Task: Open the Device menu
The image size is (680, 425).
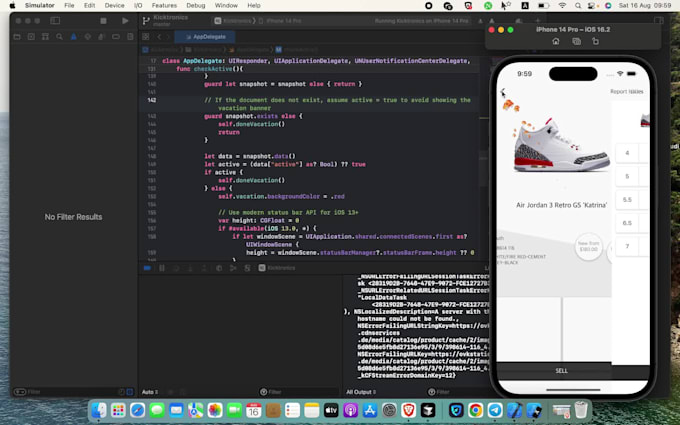Action: tap(114, 6)
